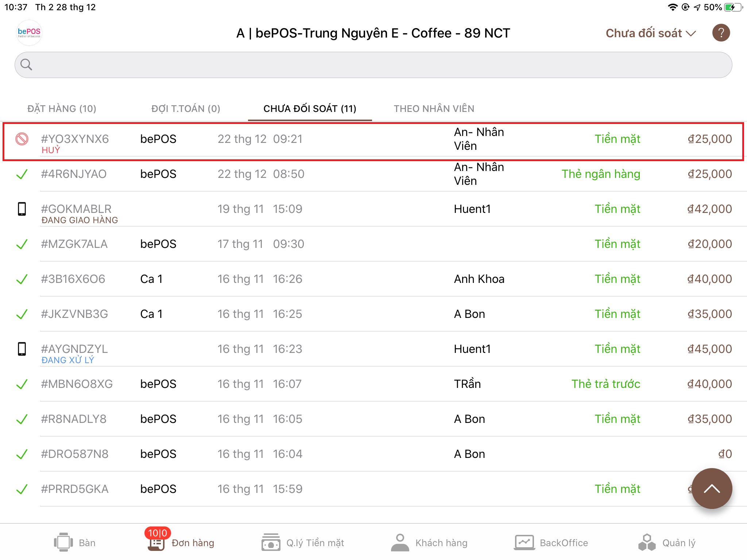747x560 pixels.
Task: Click the 17 thg 11 09:30 timestamp
Action: coord(261,244)
